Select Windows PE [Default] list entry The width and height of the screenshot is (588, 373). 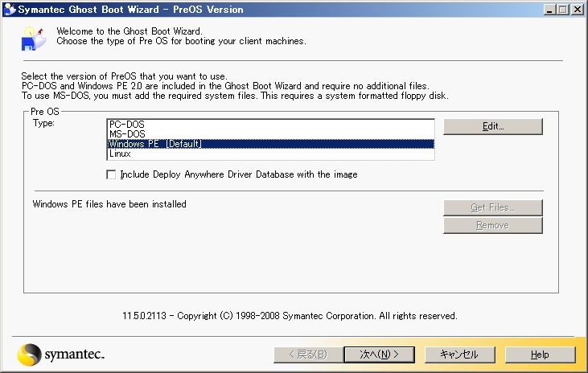click(155, 144)
